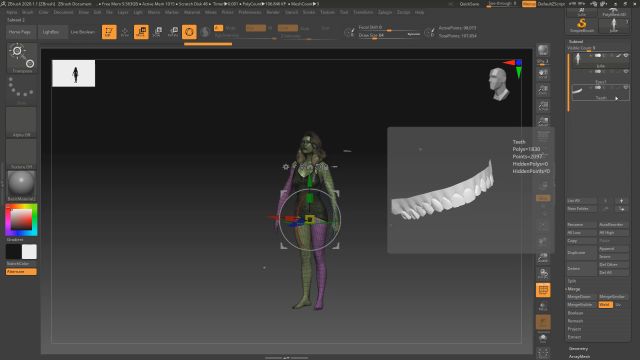
Task: Click the document thumbnail preview
Action: tap(73, 73)
